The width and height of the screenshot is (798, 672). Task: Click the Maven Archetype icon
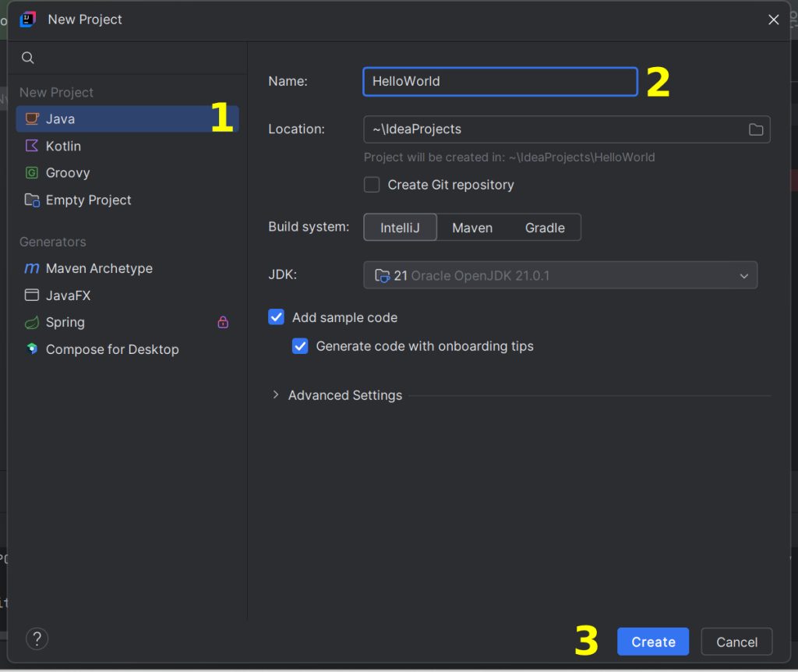32,268
